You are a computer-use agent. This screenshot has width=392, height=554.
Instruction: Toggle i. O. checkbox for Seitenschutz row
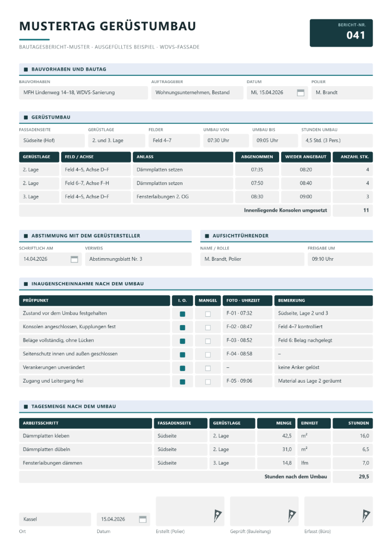click(182, 354)
